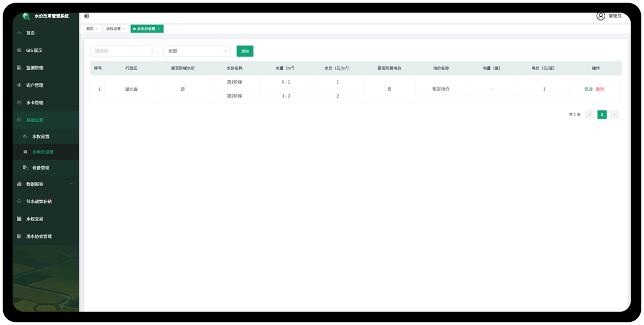Expand the 数据报表 menu
The width and height of the screenshot is (644, 325).
(45, 184)
